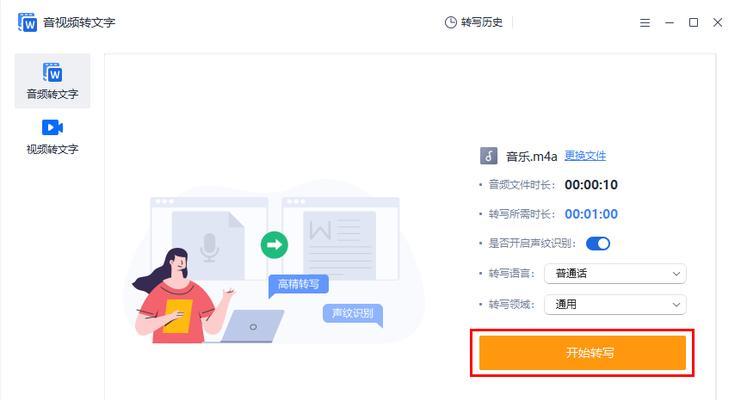Click the clock icon beside 转写历史
This screenshot has height=400, width=741.
pos(451,22)
